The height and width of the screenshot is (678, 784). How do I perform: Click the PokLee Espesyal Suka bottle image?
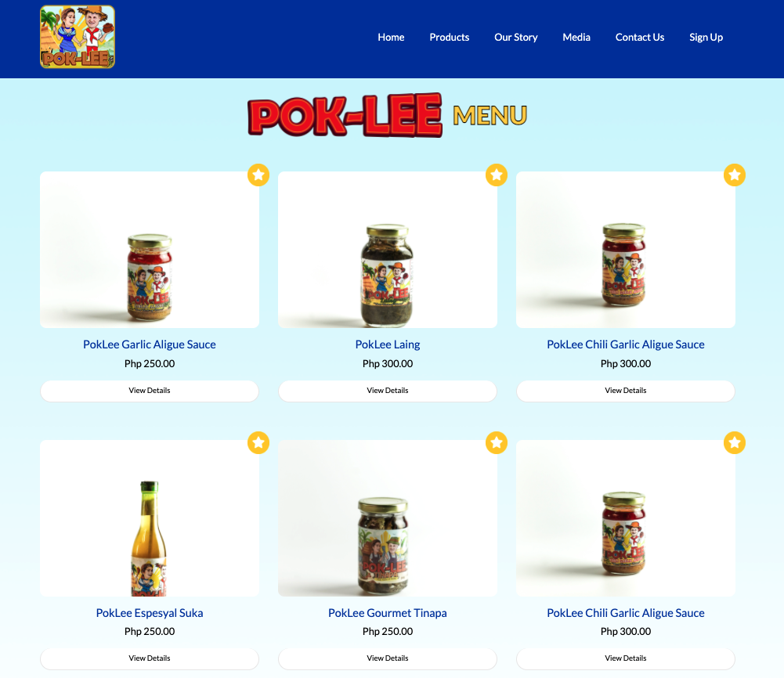150,518
